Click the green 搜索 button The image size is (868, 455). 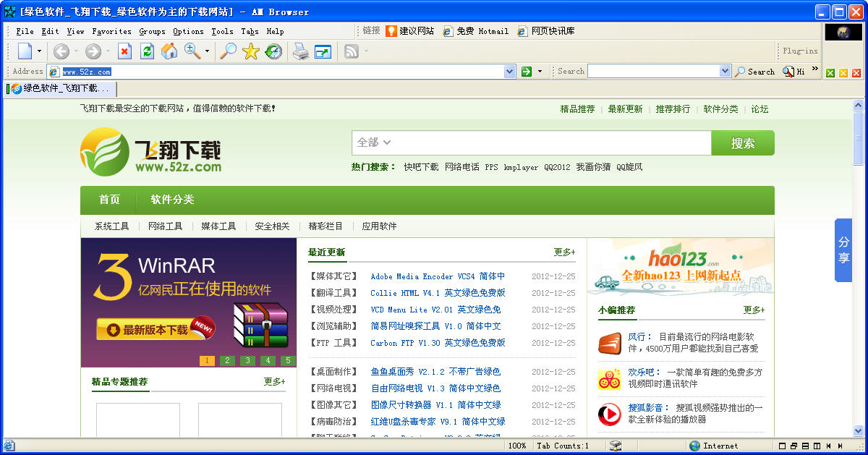click(743, 143)
